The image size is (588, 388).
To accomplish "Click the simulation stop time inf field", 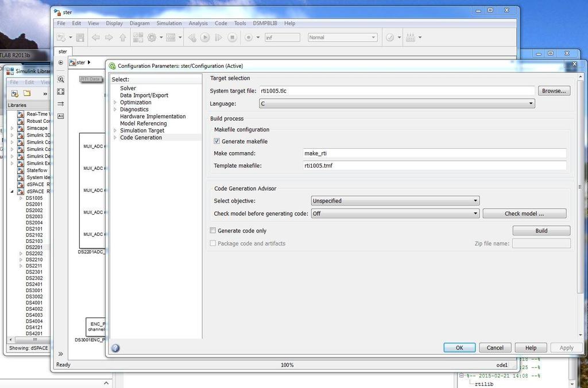I will pyautogui.click(x=283, y=37).
